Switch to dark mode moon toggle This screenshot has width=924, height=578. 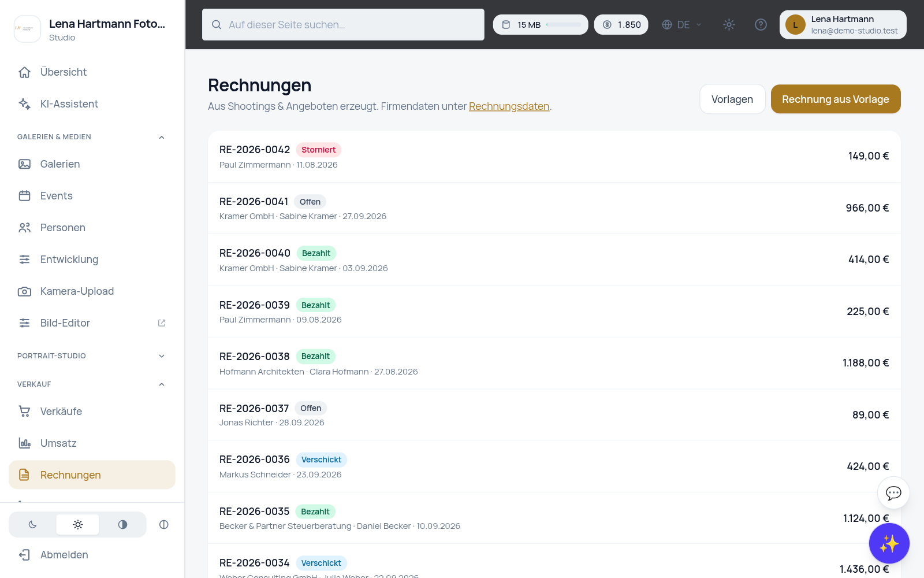[x=32, y=525]
